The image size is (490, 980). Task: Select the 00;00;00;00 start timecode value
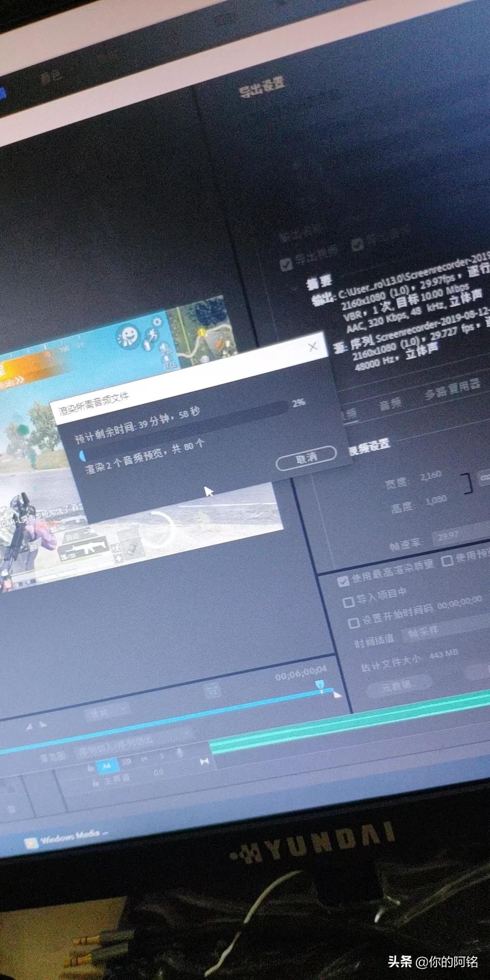(459, 602)
